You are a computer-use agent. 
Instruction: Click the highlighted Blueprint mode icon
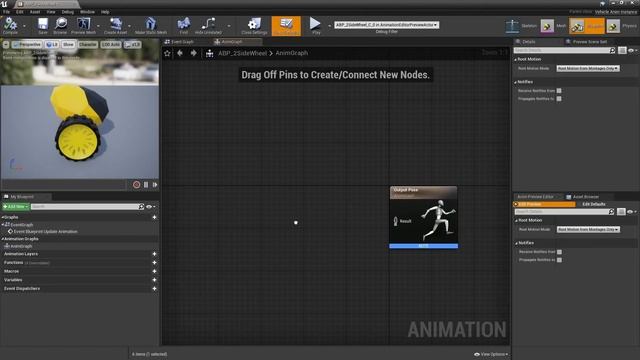(577, 27)
